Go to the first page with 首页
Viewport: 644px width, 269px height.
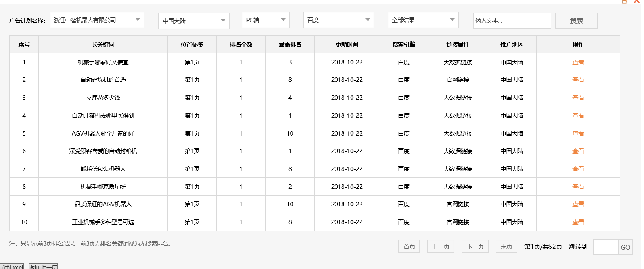point(409,247)
